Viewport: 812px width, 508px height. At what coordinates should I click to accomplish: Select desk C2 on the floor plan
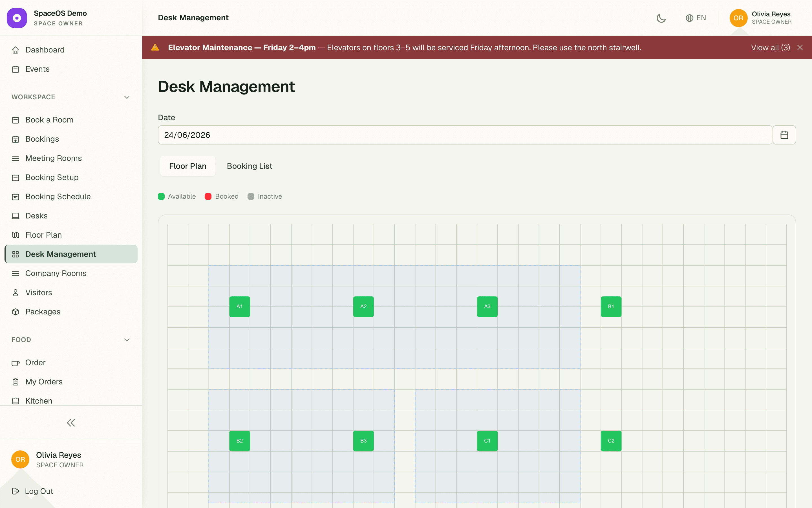(611, 441)
